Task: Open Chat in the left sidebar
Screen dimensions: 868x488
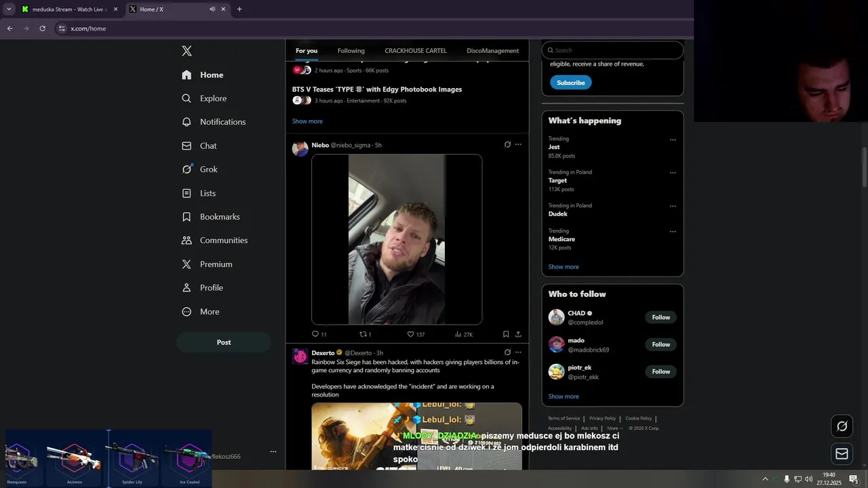Action: (x=199, y=146)
